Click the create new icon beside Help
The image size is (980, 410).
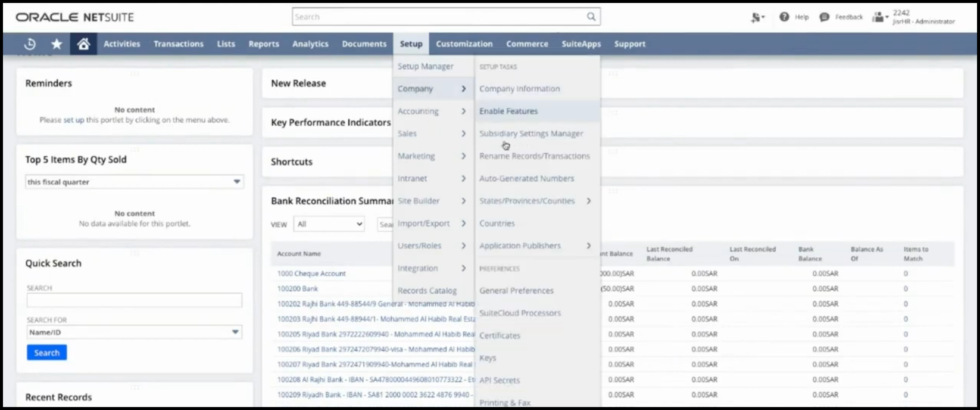coord(757,18)
